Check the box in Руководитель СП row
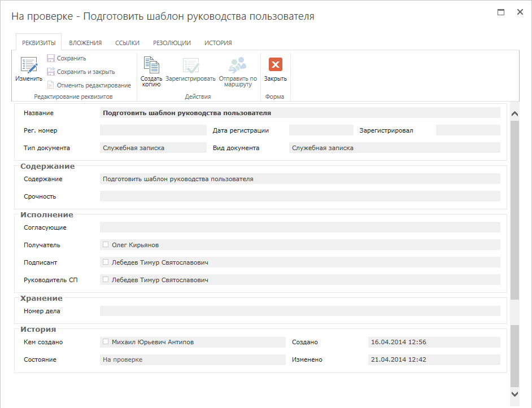 (106, 279)
